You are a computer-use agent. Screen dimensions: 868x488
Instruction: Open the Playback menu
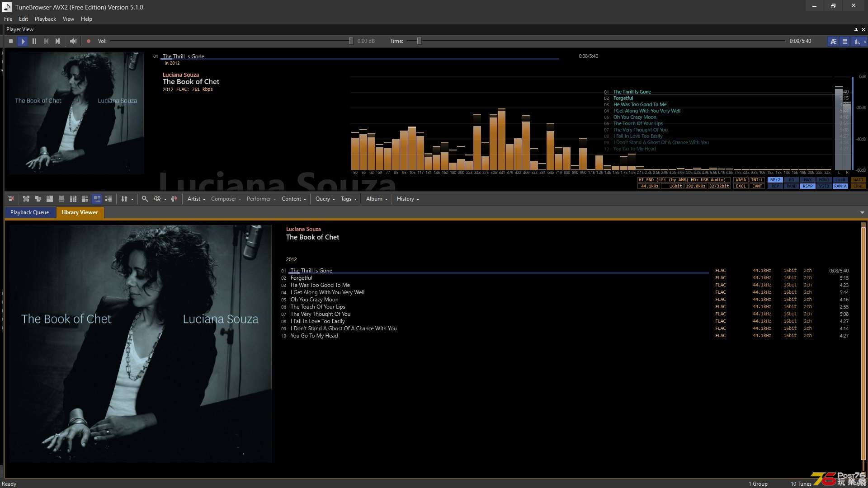45,19
